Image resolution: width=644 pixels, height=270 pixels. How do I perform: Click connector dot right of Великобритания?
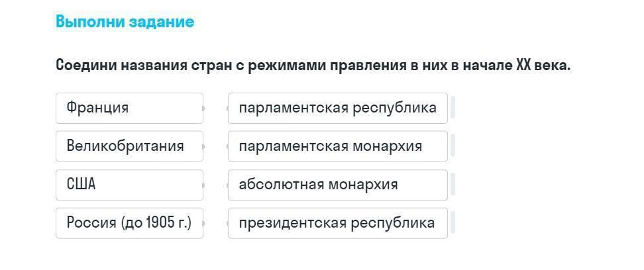pyautogui.click(x=203, y=146)
